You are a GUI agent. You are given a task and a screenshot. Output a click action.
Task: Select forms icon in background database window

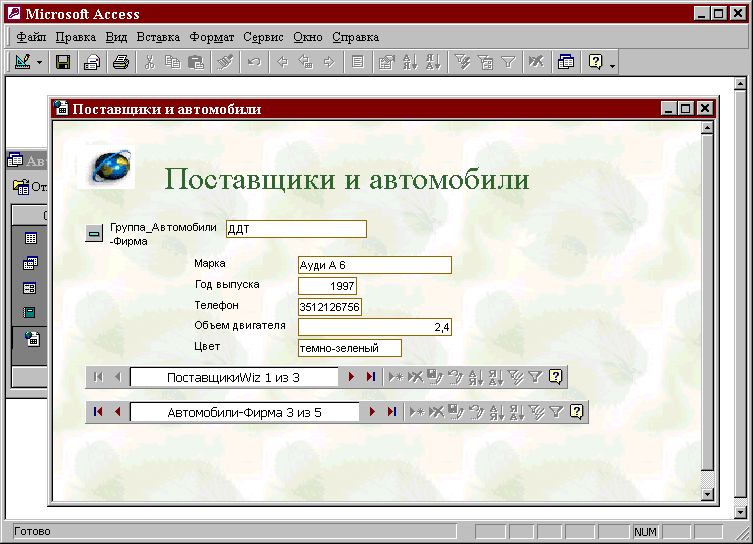pos(30,288)
